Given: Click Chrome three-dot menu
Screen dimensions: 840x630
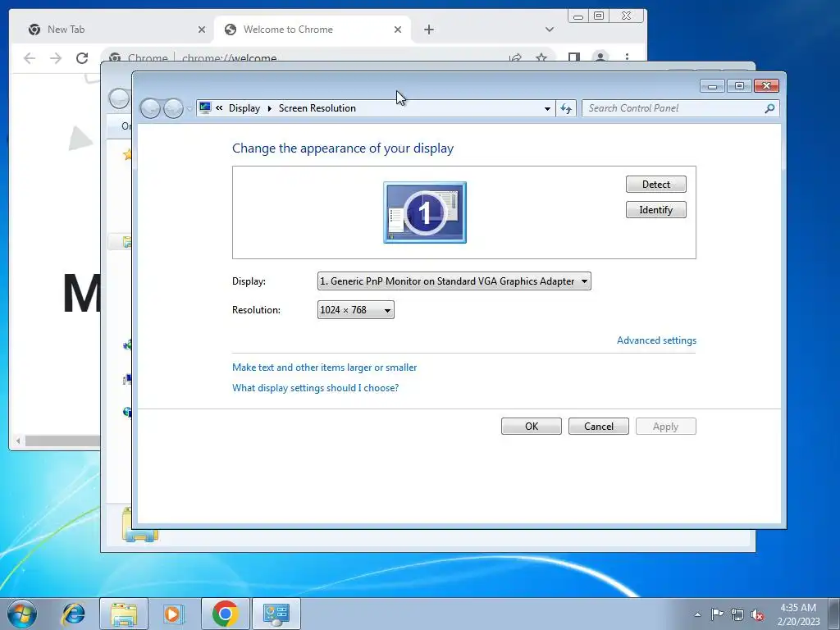Looking at the screenshot, I should coord(627,57).
